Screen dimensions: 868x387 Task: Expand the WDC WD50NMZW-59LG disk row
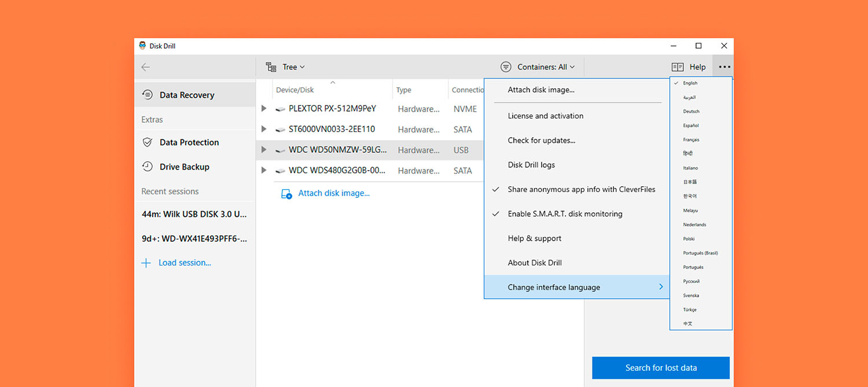point(264,150)
